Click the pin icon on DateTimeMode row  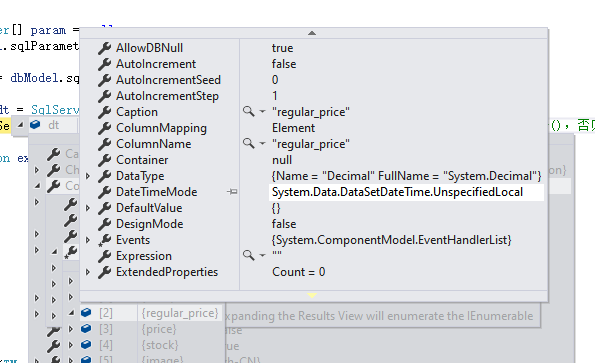232,192
